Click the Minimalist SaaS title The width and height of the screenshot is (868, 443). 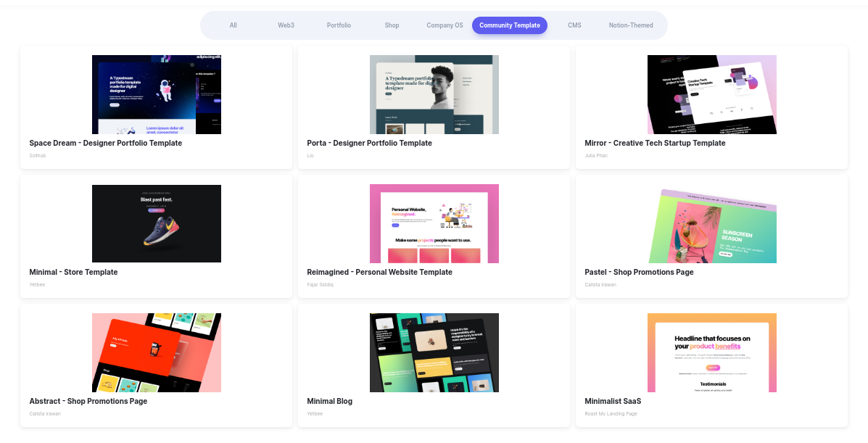pos(613,401)
